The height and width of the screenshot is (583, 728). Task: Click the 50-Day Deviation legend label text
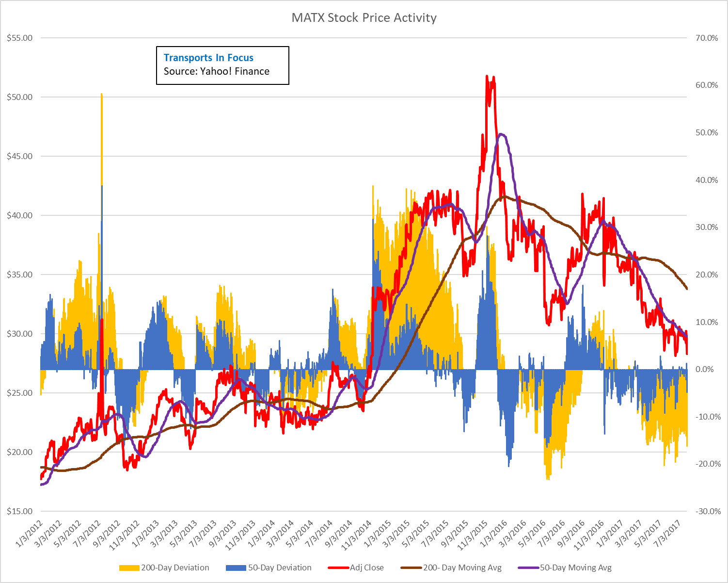(280, 567)
